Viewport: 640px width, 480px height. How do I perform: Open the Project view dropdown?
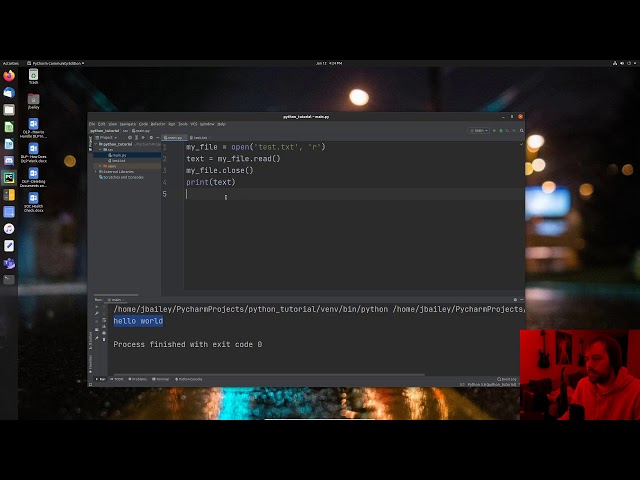point(106,138)
